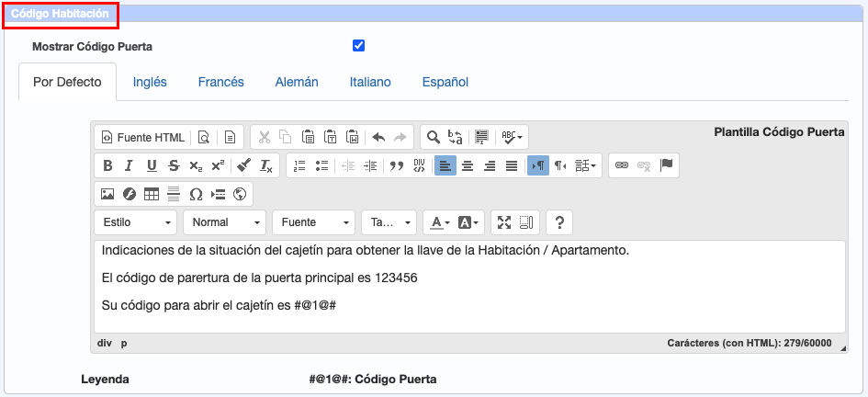The height and width of the screenshot is (397, 868).
Task: Open Find with magnifier icon
Action: point(433,137)
